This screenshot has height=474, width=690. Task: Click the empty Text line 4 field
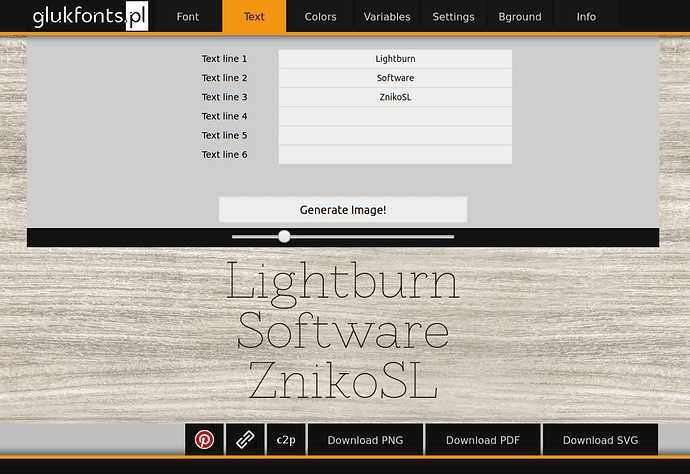pos(395,116)
